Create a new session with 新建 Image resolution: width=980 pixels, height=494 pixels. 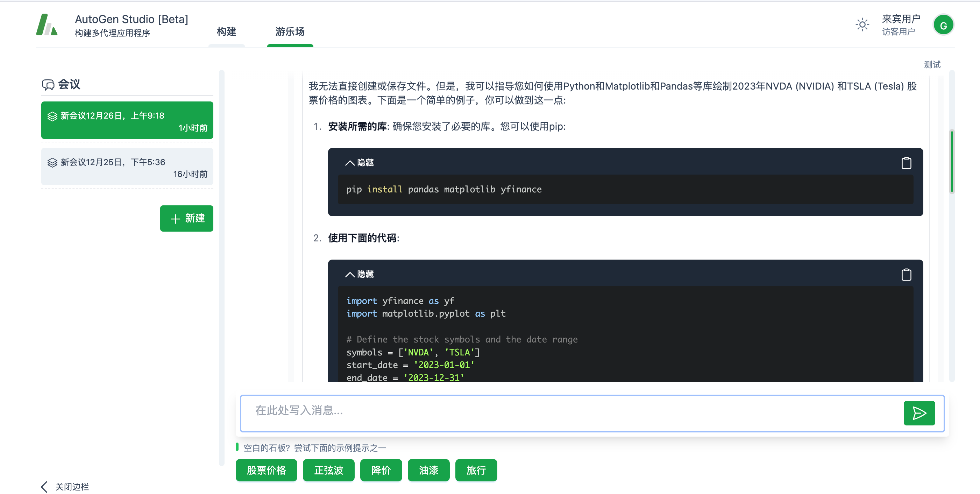point(186,218)
